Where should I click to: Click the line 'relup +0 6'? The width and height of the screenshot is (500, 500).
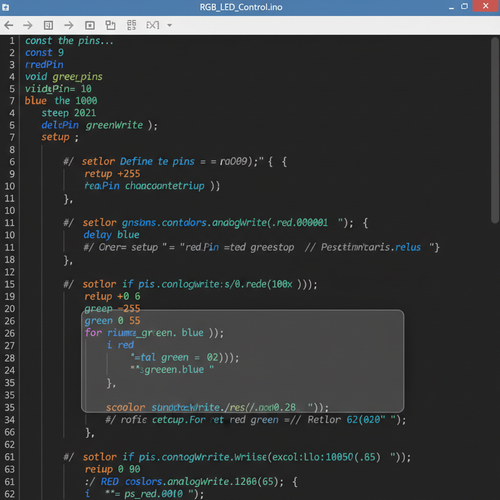point(112,296)
